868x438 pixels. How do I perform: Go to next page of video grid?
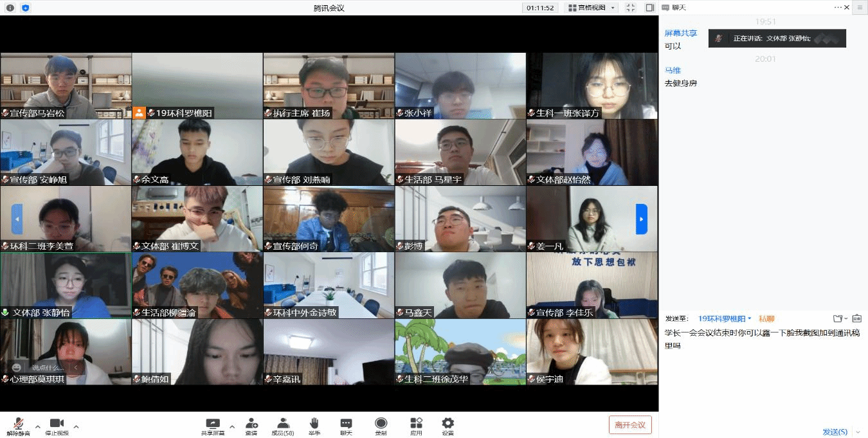point(641,219)
